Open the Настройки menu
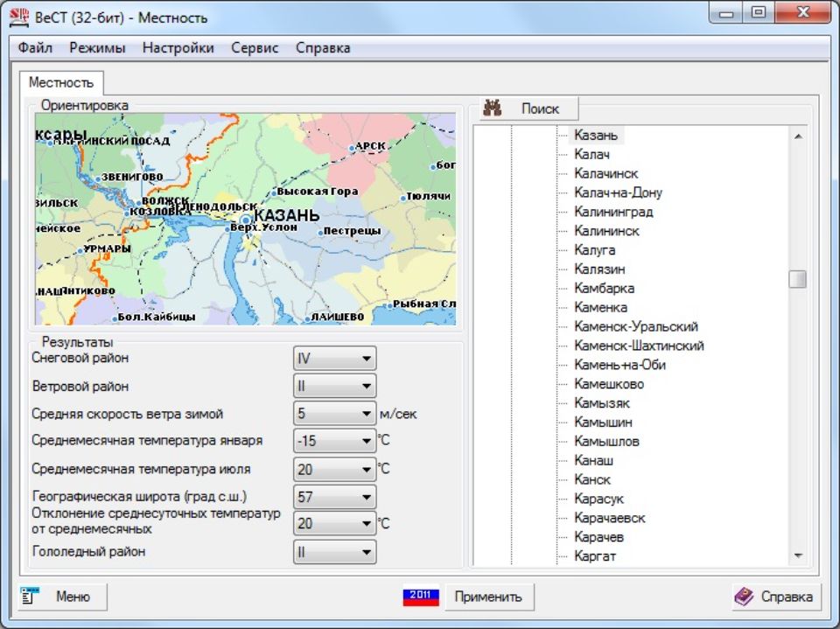The height and width of the screenshot is (629, 840). [x=178, y=48]
